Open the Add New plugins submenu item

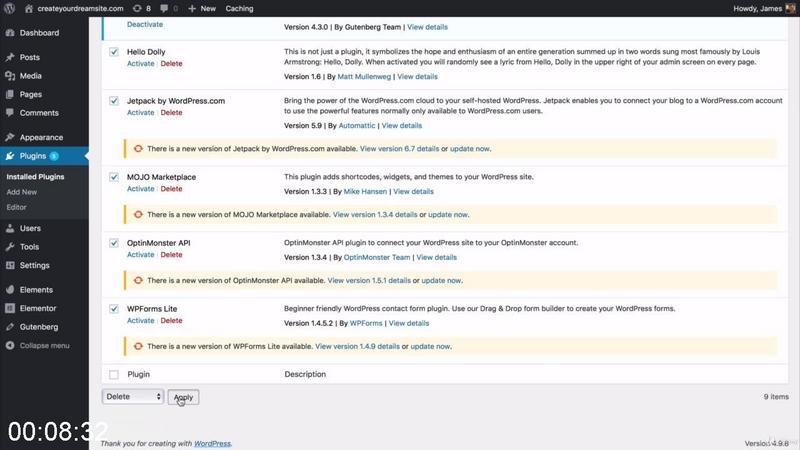[x=21, y=192]
